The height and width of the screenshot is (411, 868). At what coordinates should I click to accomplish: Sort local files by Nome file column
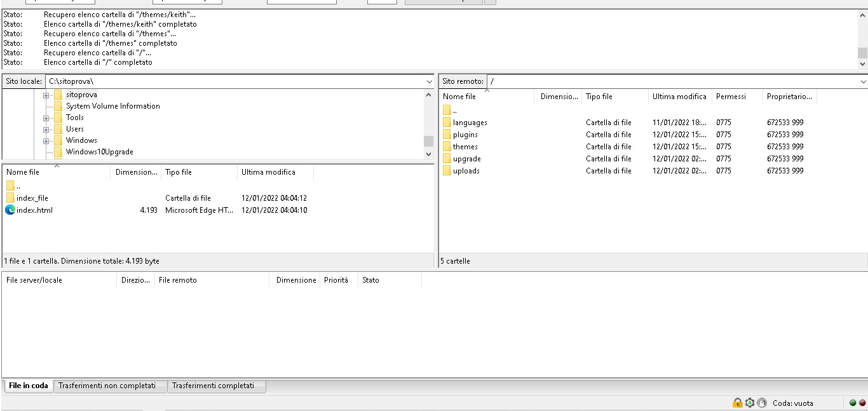tap(57, 172)
